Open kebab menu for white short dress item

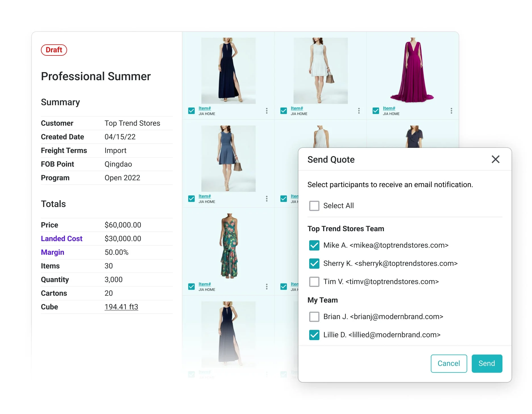(359, 111)
